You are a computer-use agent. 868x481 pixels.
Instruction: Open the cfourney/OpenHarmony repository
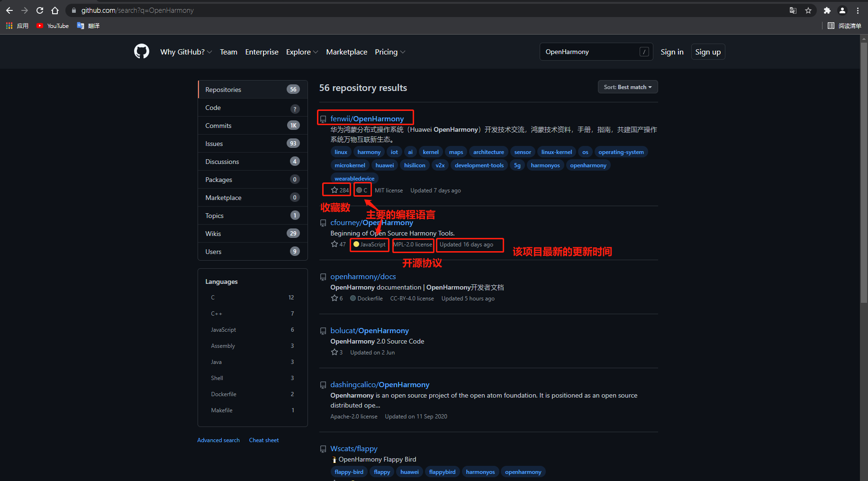coord(371,222)
